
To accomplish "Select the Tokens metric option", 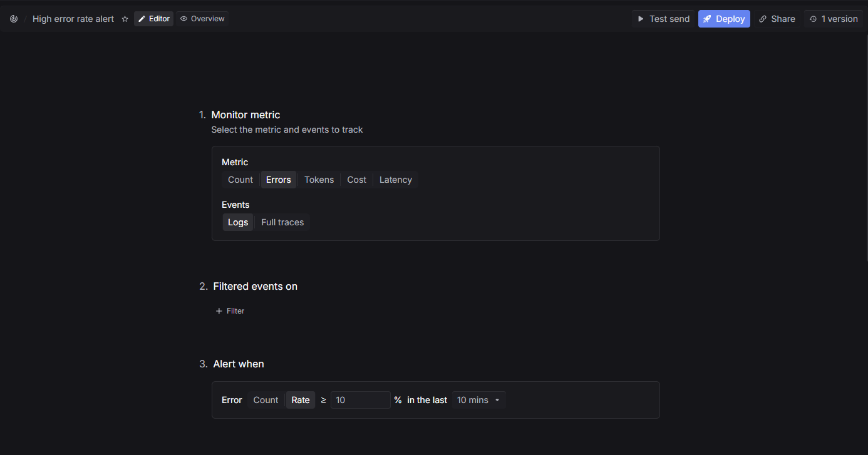I will click(319, 180).
